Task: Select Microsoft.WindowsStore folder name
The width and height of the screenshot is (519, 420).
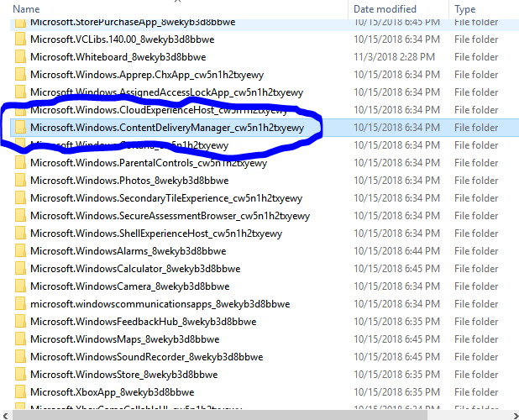Action: click(124, 375)
